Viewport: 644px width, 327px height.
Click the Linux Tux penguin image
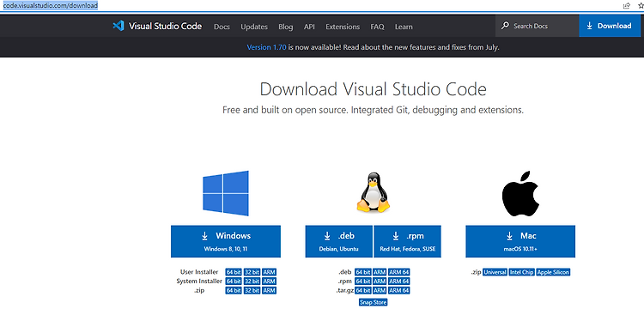[373, 192]
